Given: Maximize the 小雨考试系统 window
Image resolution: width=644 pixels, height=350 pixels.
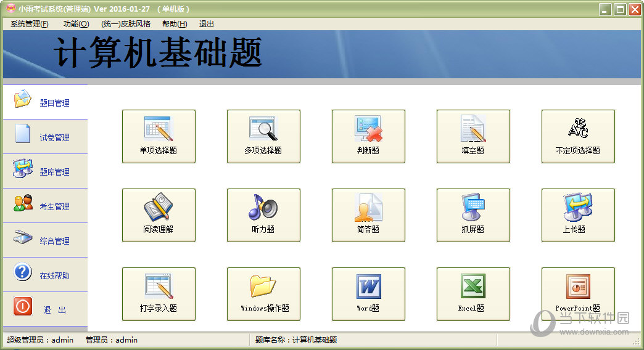Looking at the screenshot, I should pyautogui.click(x=620, y=9).
